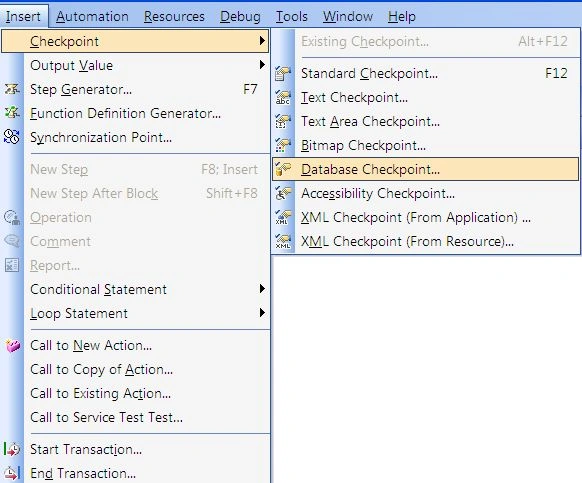582x483 pixels.
Task: Click the Bitmap Checkpoint icon
Action: (x=283, y=145)
